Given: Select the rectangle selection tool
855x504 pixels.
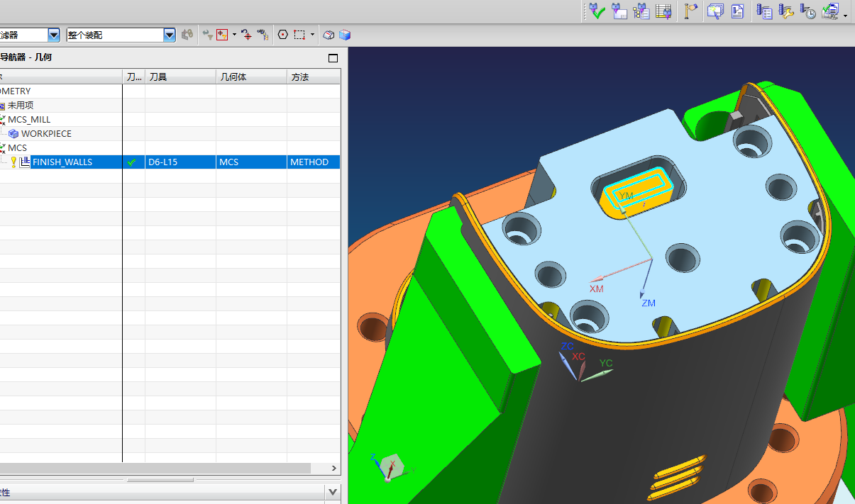Looking at the screenshot, I should coord(300,34).
